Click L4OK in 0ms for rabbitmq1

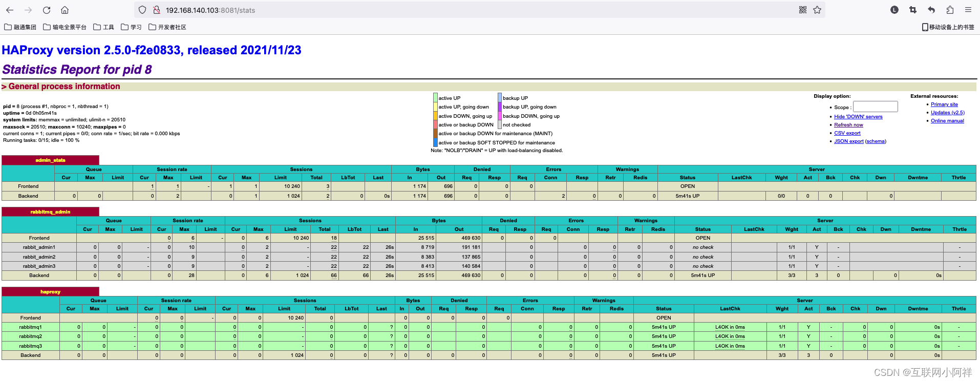[730, 327]
